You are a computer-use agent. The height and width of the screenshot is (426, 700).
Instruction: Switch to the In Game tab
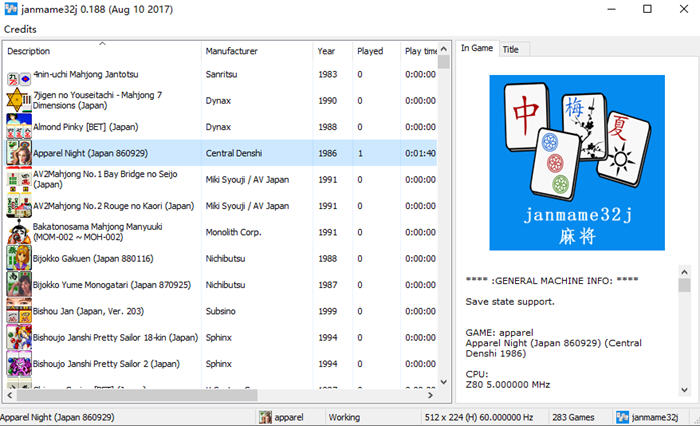[x=477, y=48]
